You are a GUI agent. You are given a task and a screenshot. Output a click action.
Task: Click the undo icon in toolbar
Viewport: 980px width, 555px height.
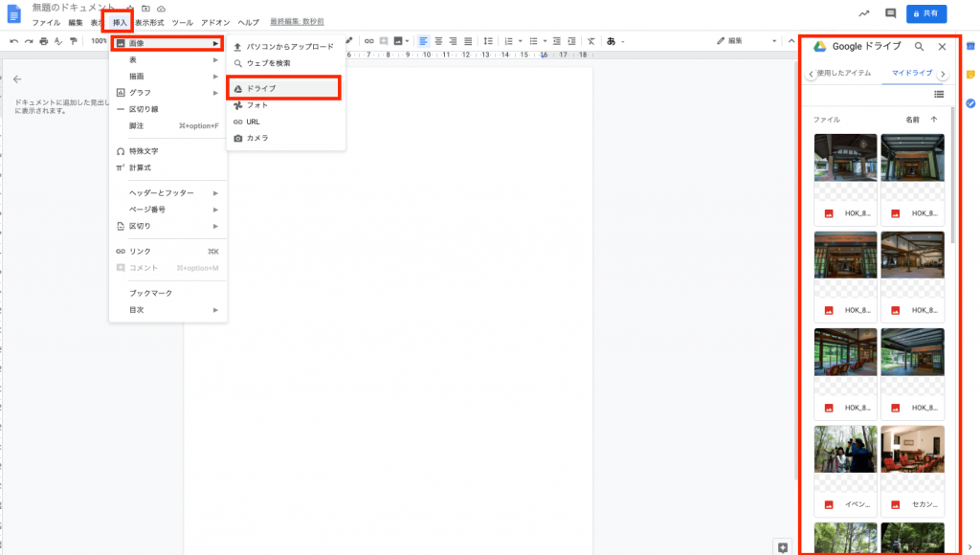pos(13,41)
